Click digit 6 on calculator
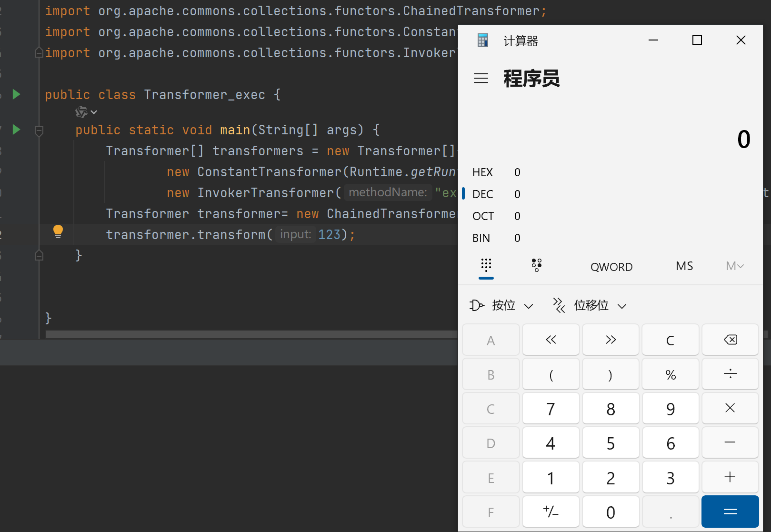Screen dimensions: 771x532 click(671, 442)
